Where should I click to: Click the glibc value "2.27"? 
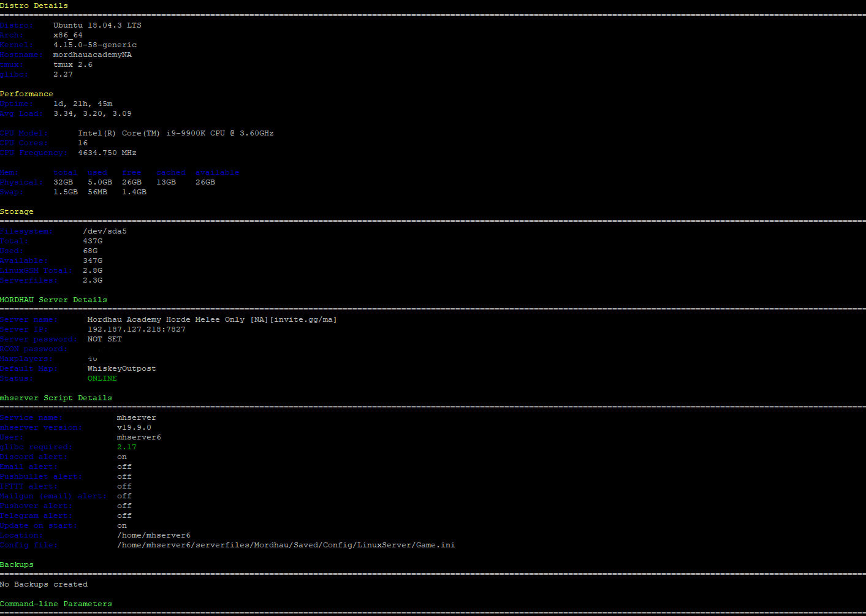[63, 74]
